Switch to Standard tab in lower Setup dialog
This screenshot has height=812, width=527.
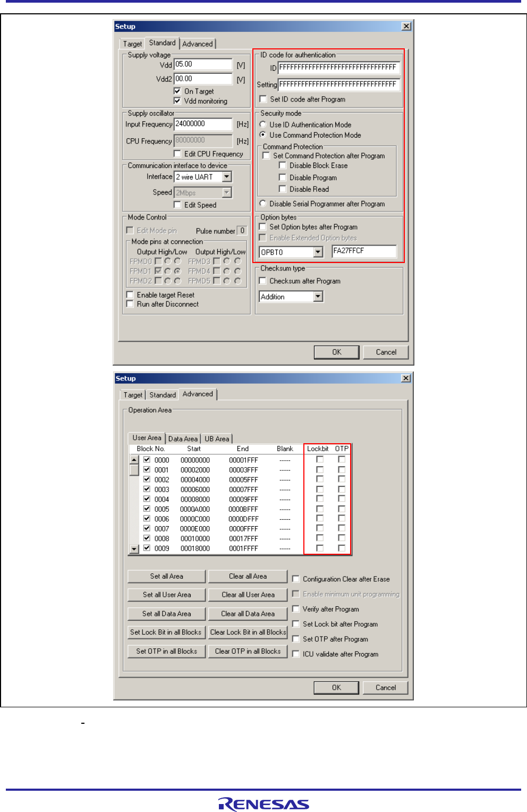[163, 395]
